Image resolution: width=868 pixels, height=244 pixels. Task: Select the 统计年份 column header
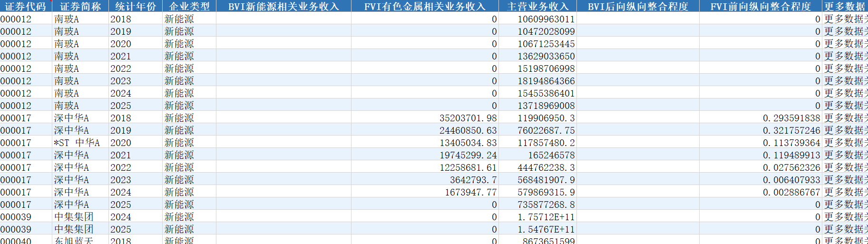pyautogui.click(x=136, y=6)
